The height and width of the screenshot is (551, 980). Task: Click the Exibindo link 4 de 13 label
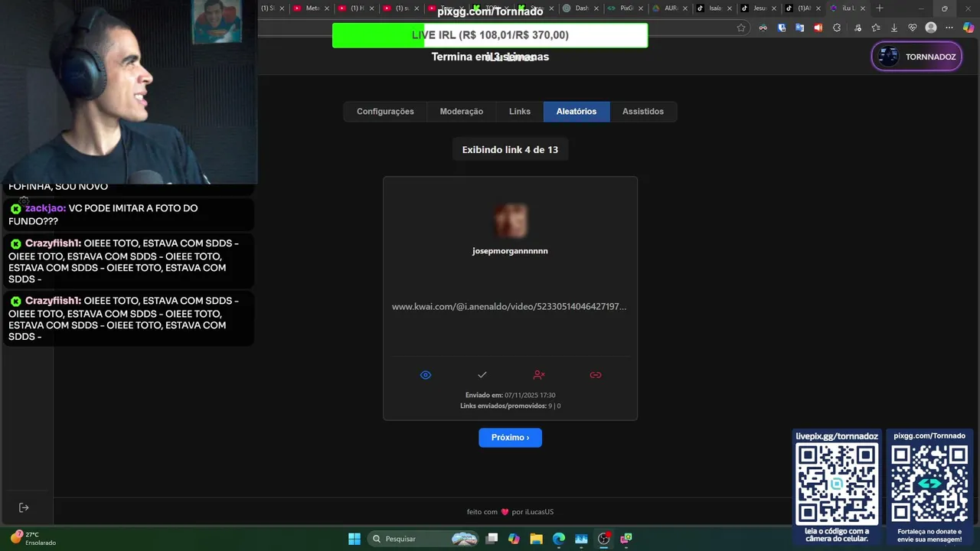tap(510, 150)
